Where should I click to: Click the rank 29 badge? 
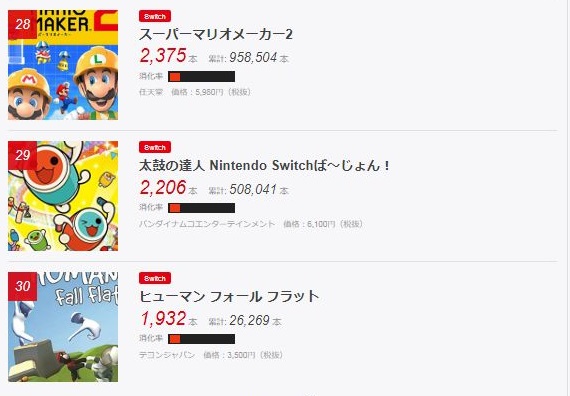click(23, 155)
